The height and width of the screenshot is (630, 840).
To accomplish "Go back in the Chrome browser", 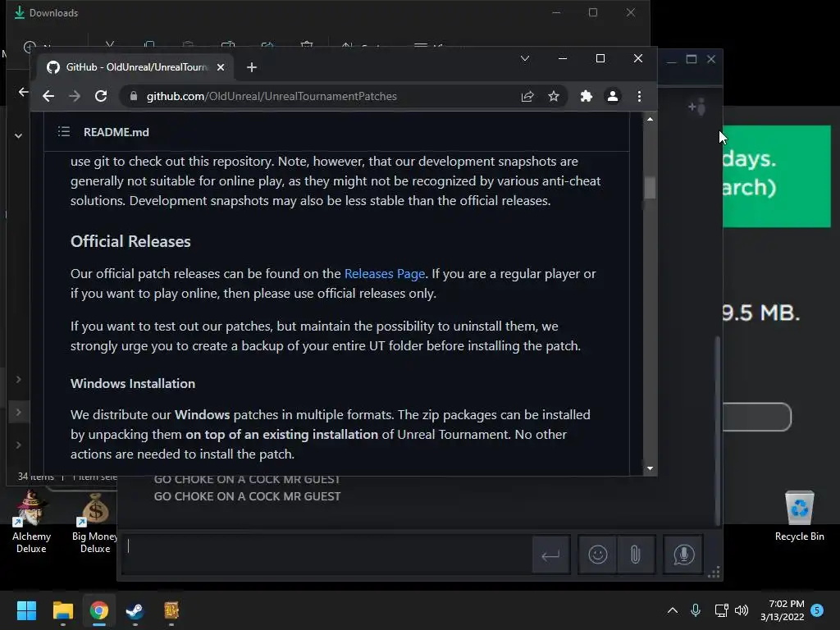I will tap(48, 97).
